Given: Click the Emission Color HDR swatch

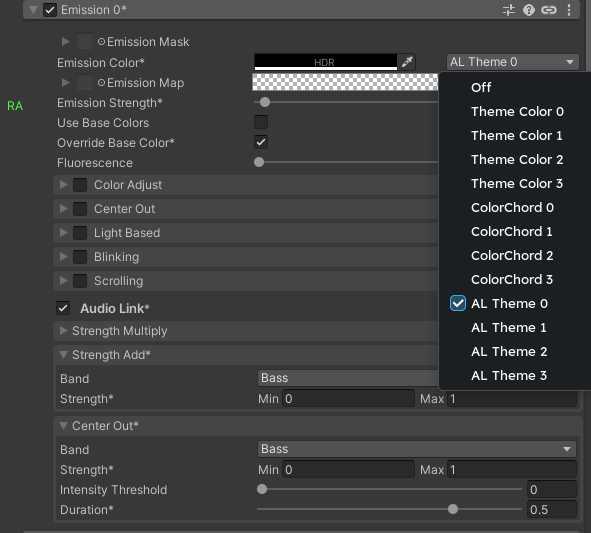Looking at the screenshot, I should click(x=326, y=62).
